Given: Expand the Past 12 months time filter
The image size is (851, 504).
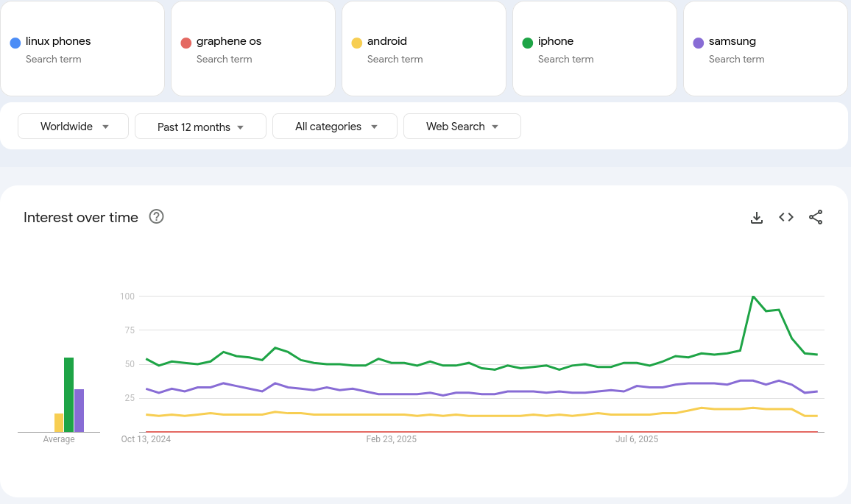Looking at the screenshot, I should (x=200, y=127).
